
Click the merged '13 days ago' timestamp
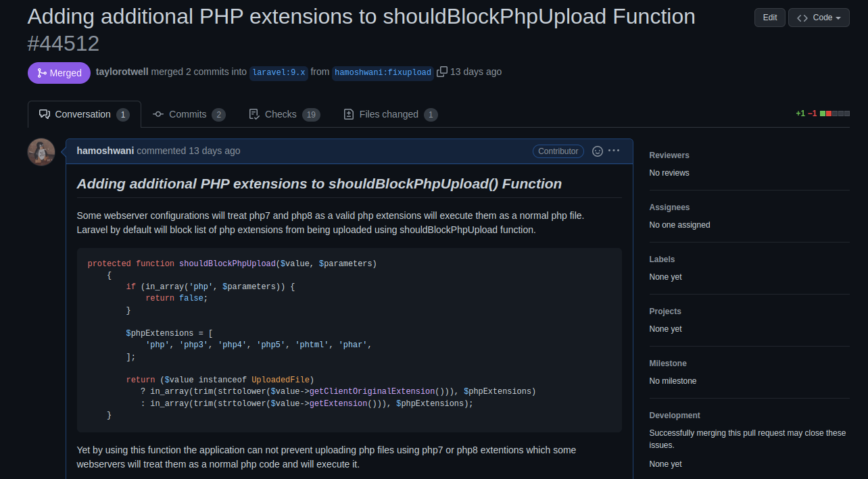point(476,72)
